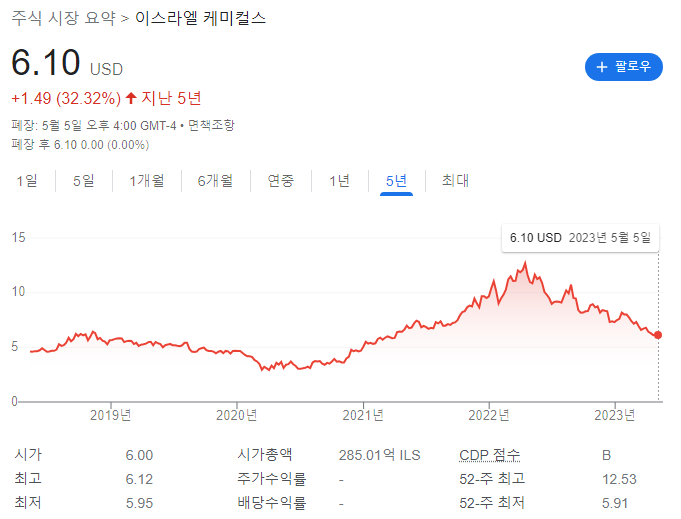The height and width of the screenshot is (519, 681).
Task: Click the CDP score value B
Action: 606,455
